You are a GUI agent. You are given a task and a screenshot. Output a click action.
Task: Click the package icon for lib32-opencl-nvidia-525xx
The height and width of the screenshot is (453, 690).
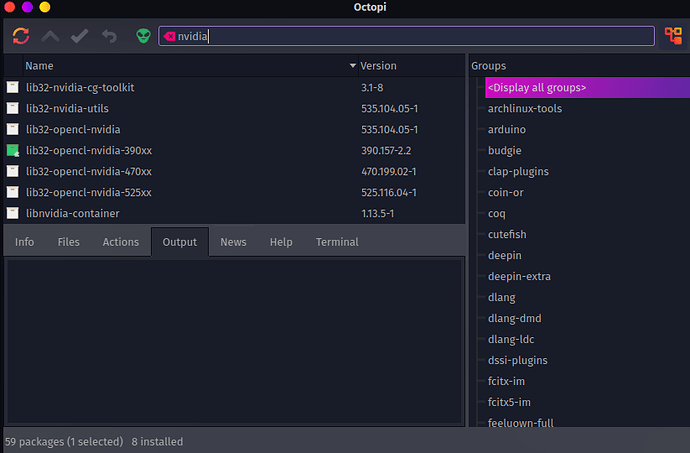point(13,192)
